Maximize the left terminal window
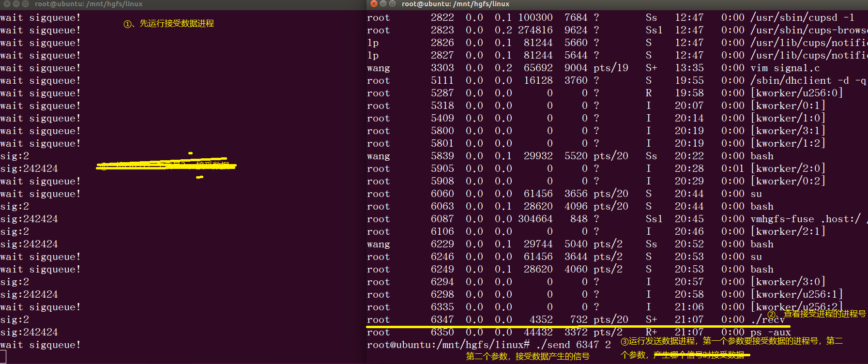Screen dimensions: 868x364 click(x=25, y=3)
